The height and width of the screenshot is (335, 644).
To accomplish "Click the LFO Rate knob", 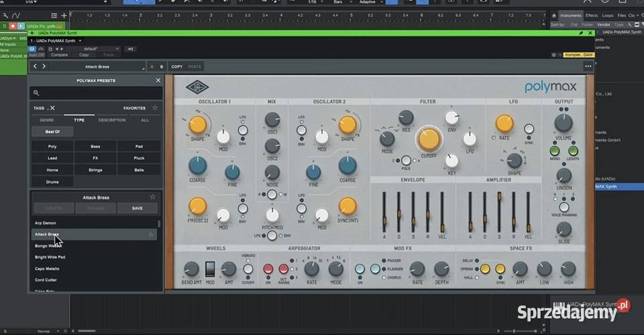I will pyautogui.click(x=504, y=124).
